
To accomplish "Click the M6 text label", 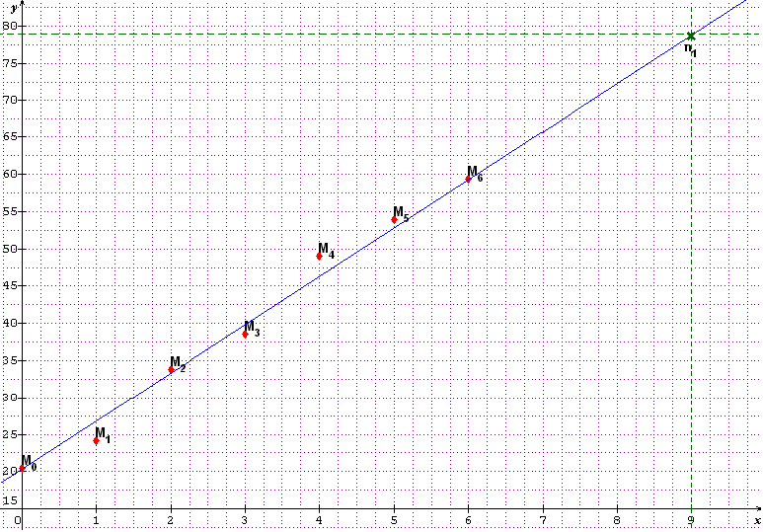I will [x=475, y=173].
